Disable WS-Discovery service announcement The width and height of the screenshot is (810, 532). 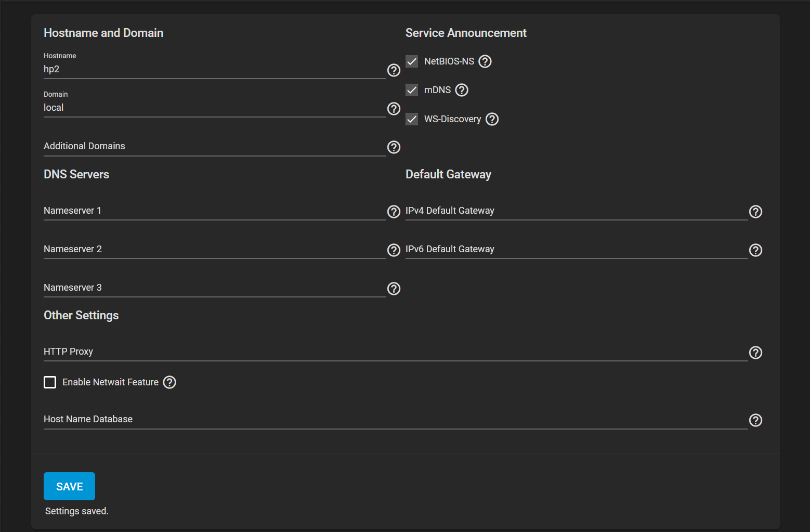(x=412, y=119)
